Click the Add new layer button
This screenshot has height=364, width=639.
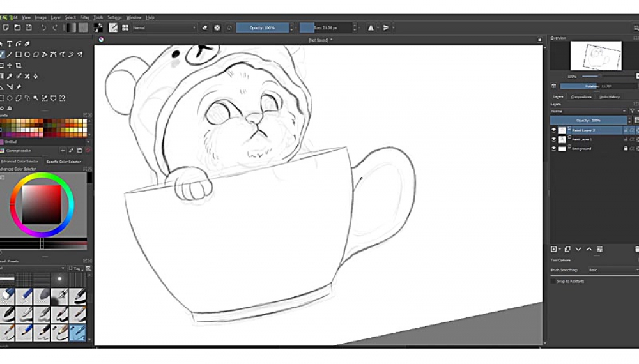coord(554,249)
